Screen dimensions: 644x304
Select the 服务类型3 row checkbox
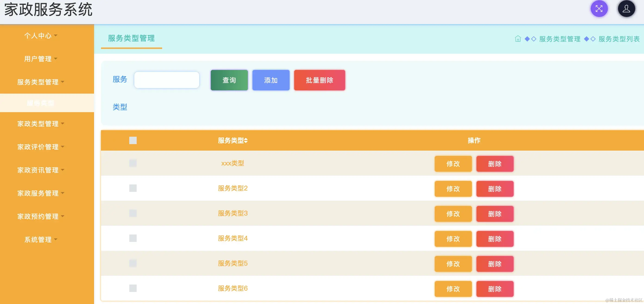coord(133,213)
